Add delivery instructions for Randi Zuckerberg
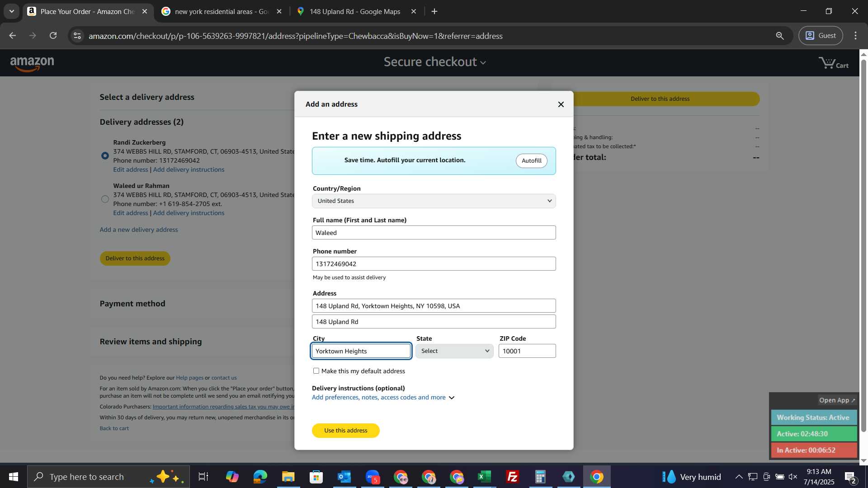The height and width of the screenshot is (488, 868). [189, 170]
